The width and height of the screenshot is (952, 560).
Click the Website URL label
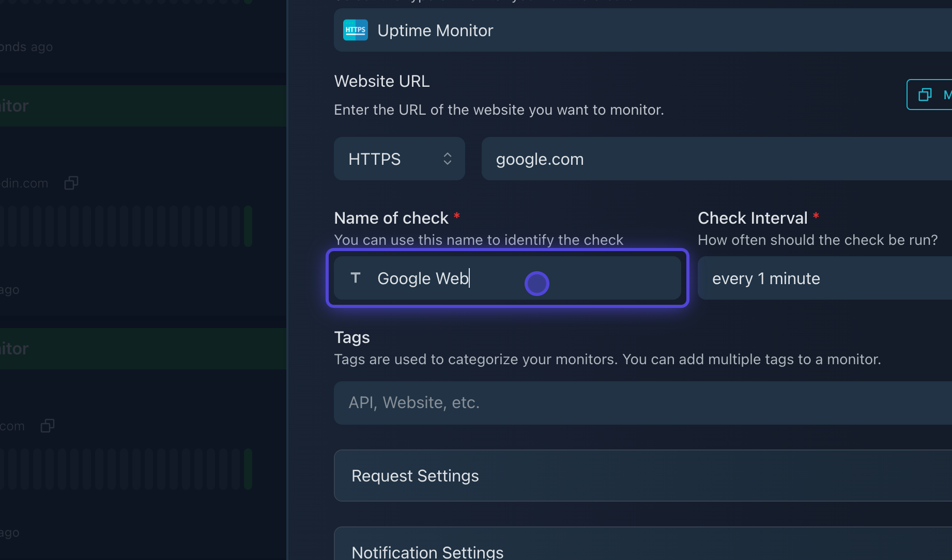[382, 81]
